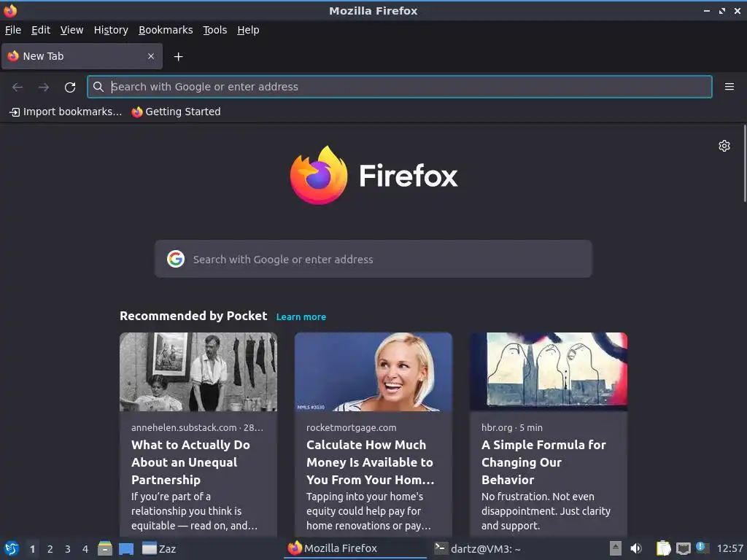Click the back navigation arrow
Image resolution: width=747 pixels, height=560 pixels.
tap(18, 87)
